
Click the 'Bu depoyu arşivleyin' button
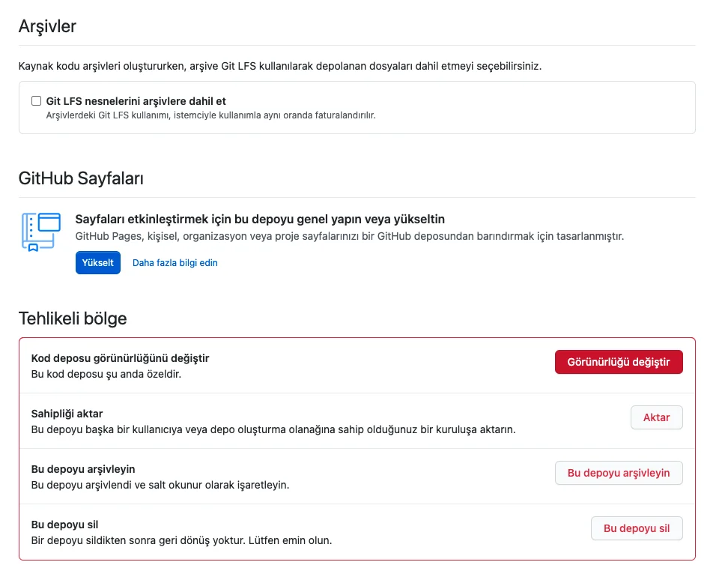point(618,473)
